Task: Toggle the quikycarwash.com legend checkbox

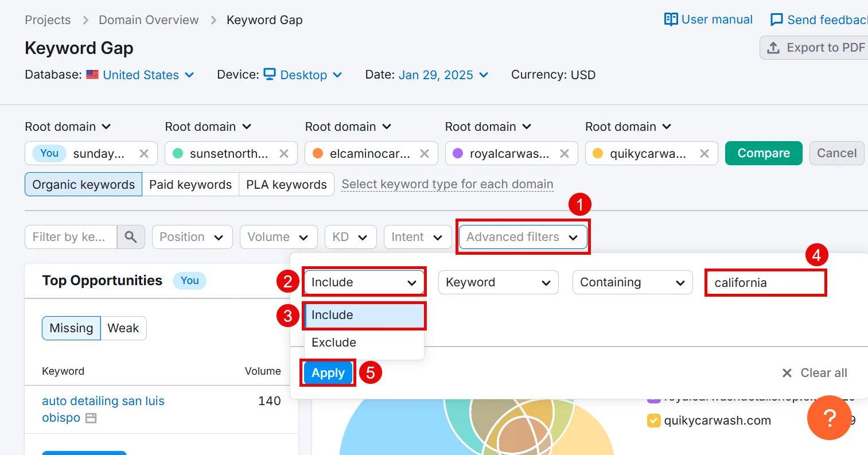Action: point(654,421)
